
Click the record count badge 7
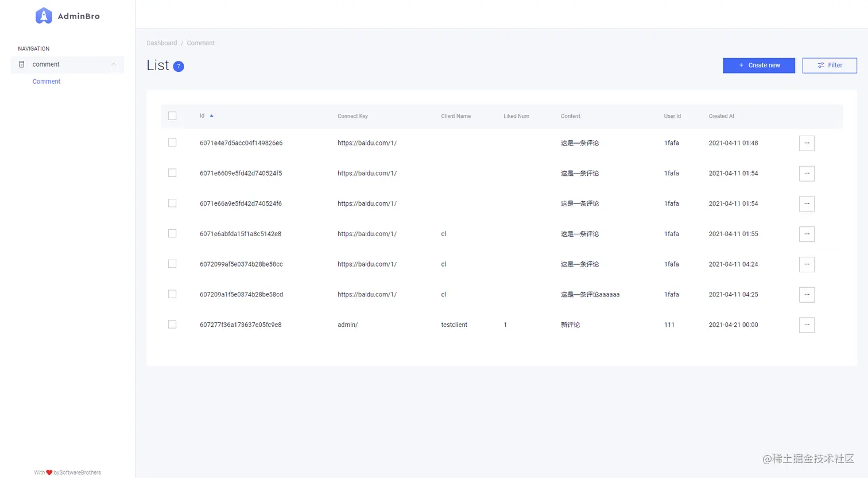click(179, 67)
